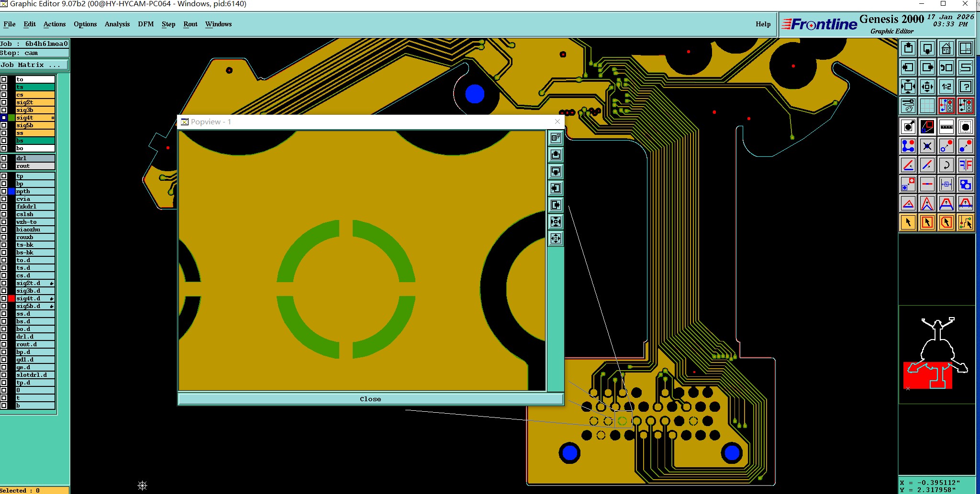Select the blue X delete feature tool

click(x=927, y=146)
